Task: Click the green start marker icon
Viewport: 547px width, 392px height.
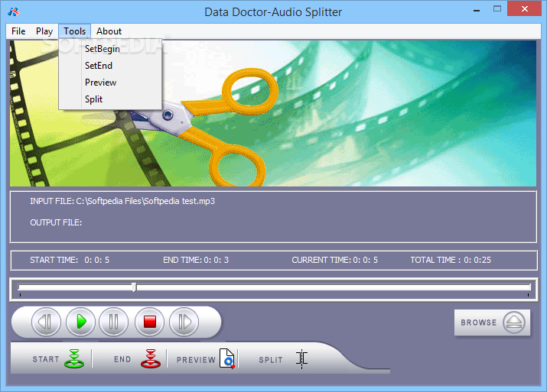Action: (74, 358)
